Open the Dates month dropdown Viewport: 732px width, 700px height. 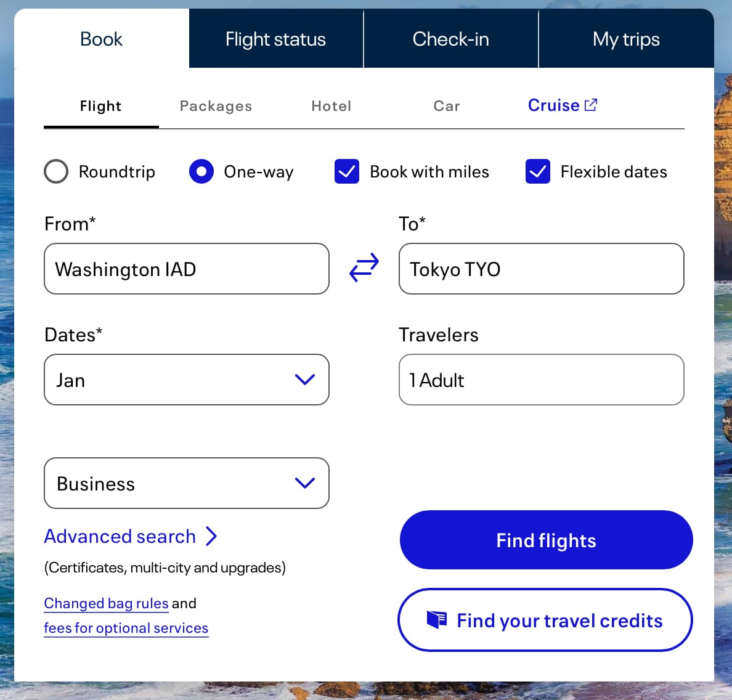186,380
